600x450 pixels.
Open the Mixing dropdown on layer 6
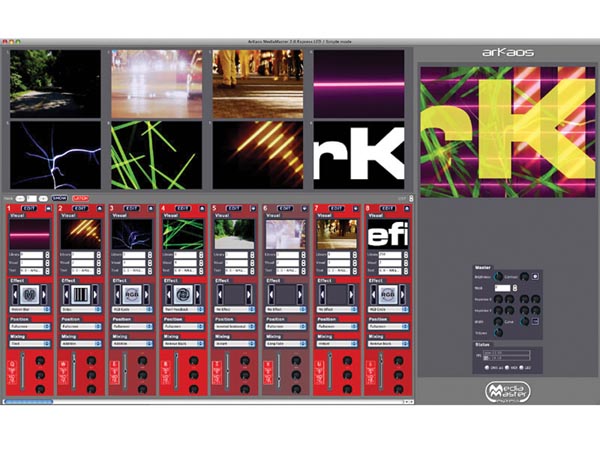click(x=286, y=344)
